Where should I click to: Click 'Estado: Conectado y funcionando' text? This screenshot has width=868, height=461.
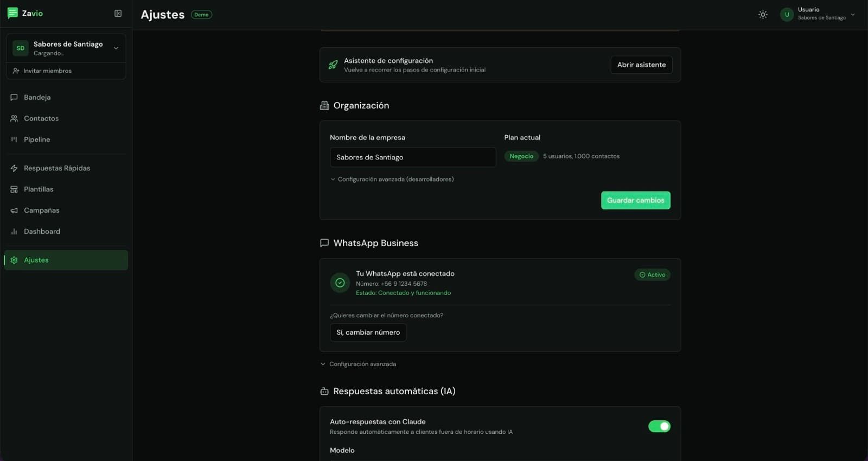coord(403,293)
